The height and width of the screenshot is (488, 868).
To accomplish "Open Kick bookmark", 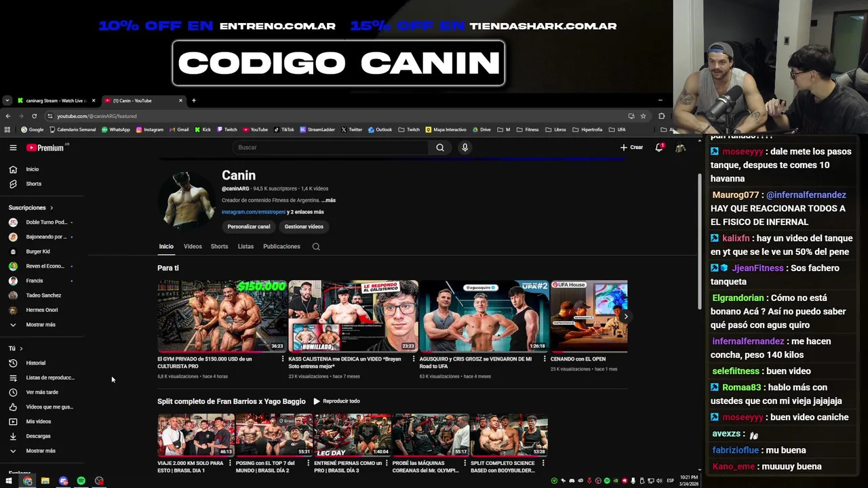I will tap(202, 129).
